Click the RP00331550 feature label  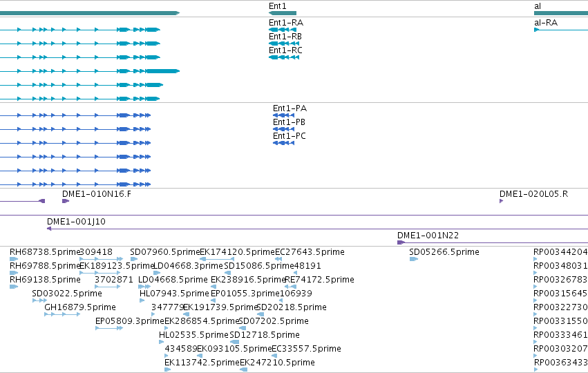(x=560, y=321)
